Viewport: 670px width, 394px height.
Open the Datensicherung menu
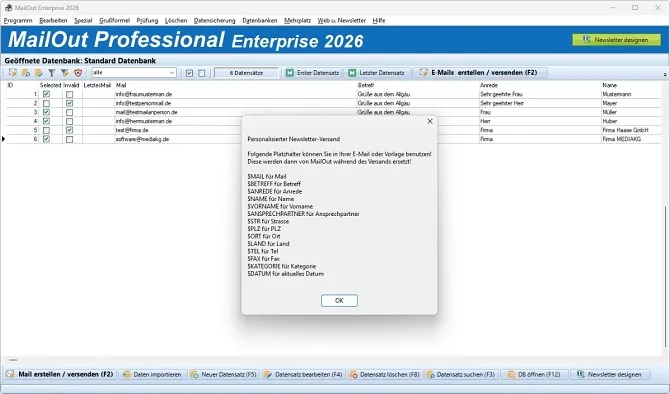215,21
